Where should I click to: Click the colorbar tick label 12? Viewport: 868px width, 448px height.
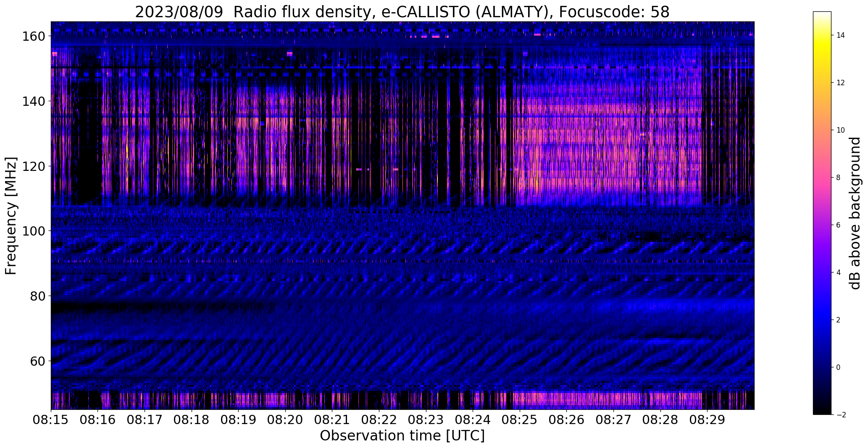point(841,83)
